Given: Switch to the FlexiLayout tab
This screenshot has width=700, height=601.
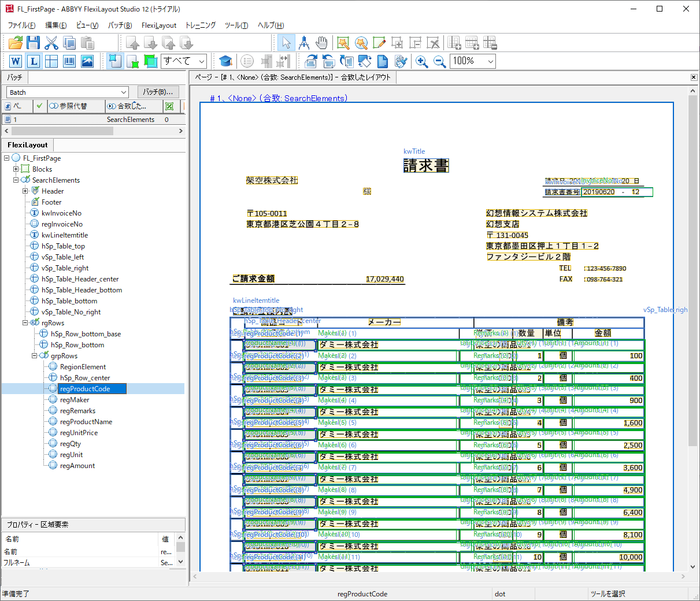Looking at the screenshot, I should [28, 145].
